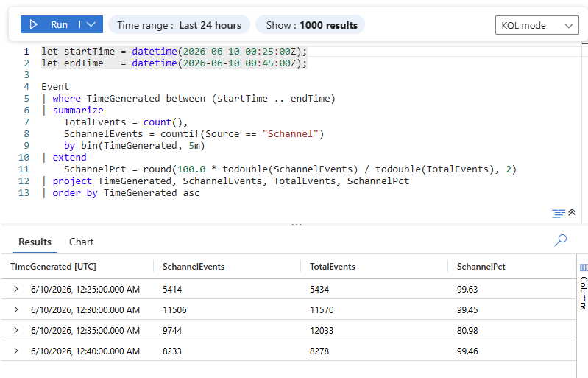Expand the 12:35:00.000 AM result row
The height and width of the screenshot is (378, 588).
(15, 330)
